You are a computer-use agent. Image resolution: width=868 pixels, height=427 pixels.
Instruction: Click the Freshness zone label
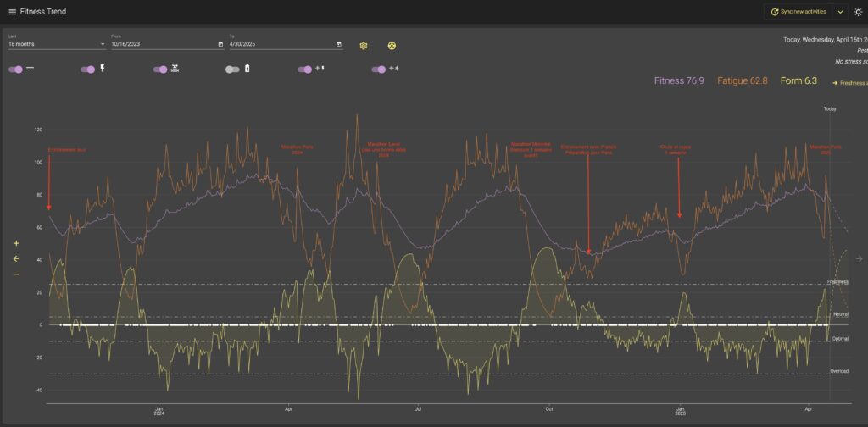tap(837, 281)
